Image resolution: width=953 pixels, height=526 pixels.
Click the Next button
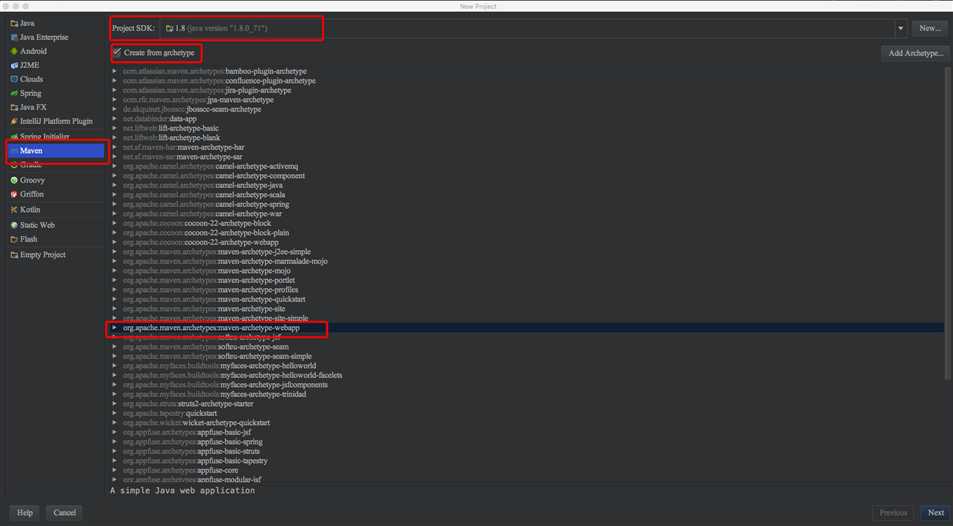tap(935, 513)
